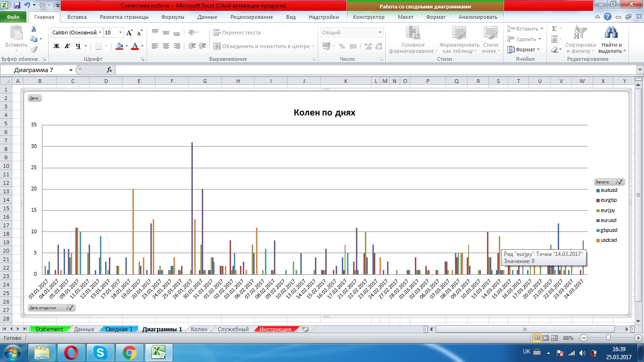The width and height of the screenshot is (644, 362).
Task: Toggle italic text formatting
Action: pos(67,46)
